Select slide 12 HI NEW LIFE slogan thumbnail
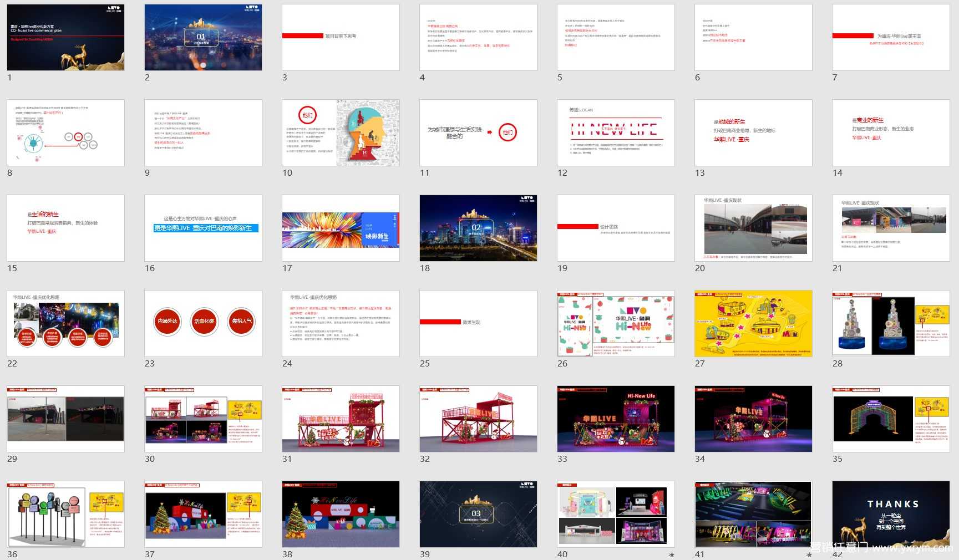Screen dimensions: 959x560 (x=616, y=133)
